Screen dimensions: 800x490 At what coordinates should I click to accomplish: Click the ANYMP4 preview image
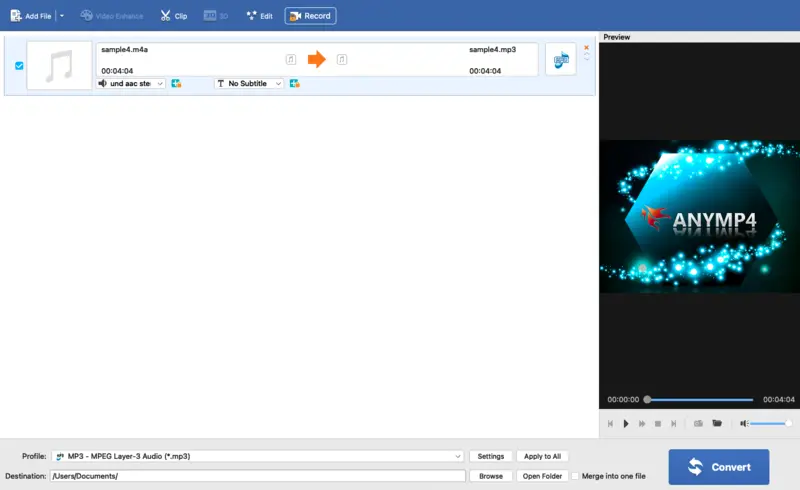coord(699,216)
